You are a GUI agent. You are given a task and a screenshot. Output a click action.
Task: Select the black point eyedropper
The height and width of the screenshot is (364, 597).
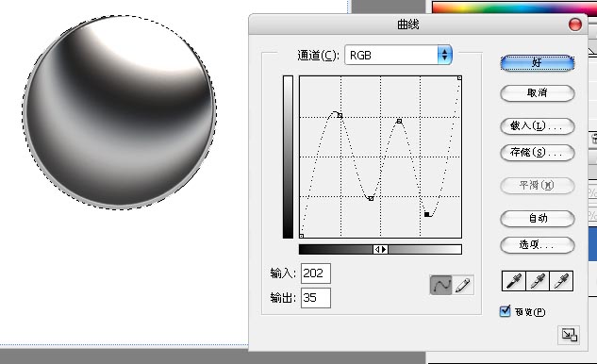(514, 281)
